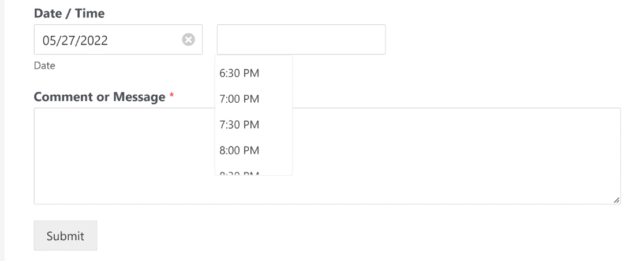Click the blank top area of time dropdown list

(253, 58)
